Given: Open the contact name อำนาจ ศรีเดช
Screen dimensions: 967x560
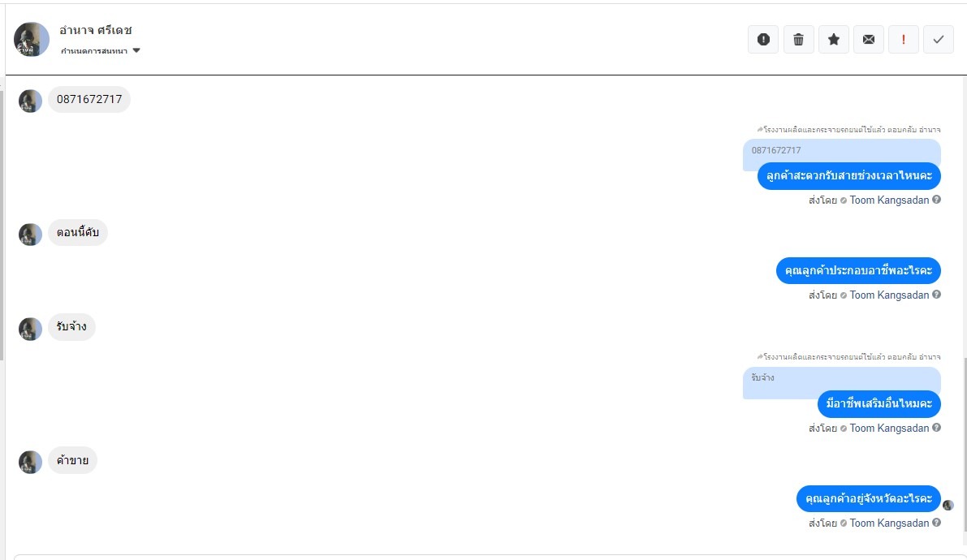Looking at the screenshot, I should [x=96, y=30].
